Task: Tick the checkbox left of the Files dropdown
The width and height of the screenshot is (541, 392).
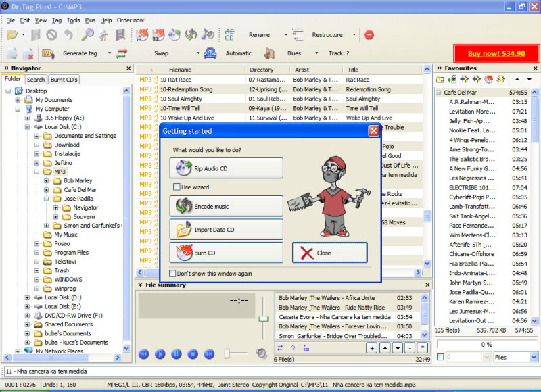Action: tap(440, 357)
